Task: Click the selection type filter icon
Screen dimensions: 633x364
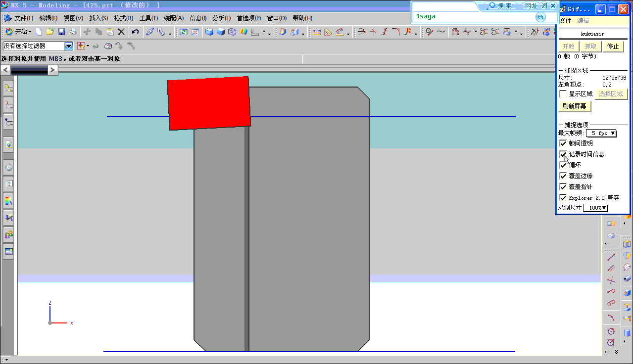Action: coord(81,45)
